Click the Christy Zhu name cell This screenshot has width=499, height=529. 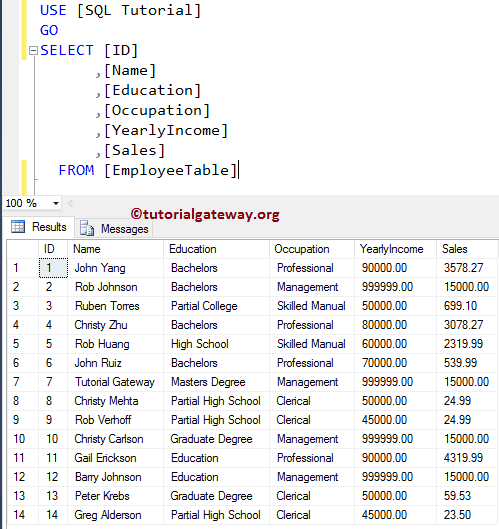click(x=115, y=325)
